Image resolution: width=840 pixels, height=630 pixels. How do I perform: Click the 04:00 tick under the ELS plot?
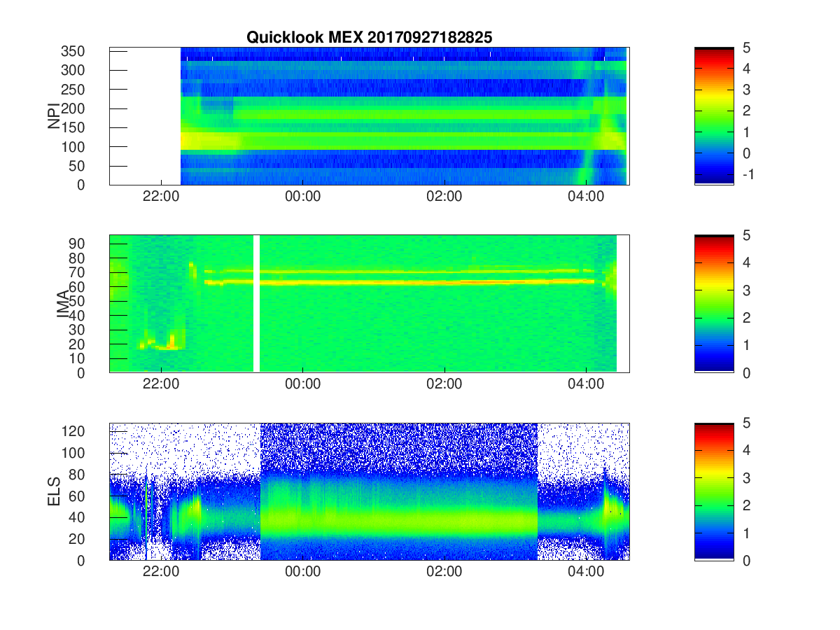(586, 572)
